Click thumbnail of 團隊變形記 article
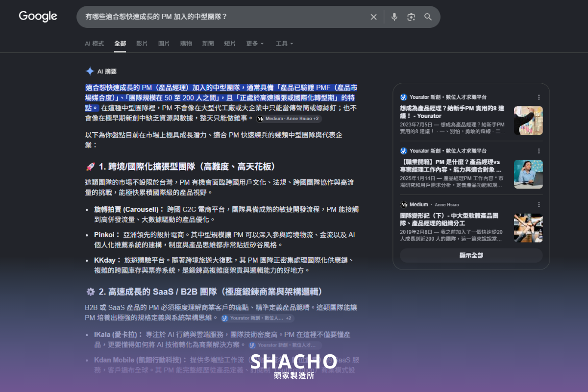588x392 pixels. pyautogui.click(x=528, y=228)
